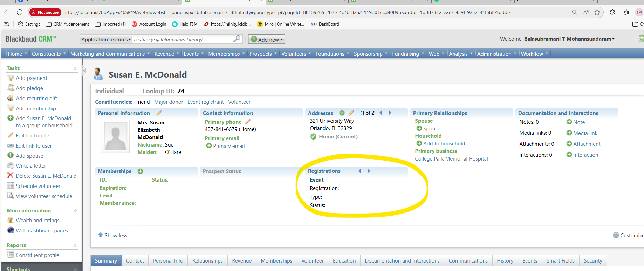Click the browser zoom magnifier icon
Viewport: 644px width, 271px height.
[575, 12]
